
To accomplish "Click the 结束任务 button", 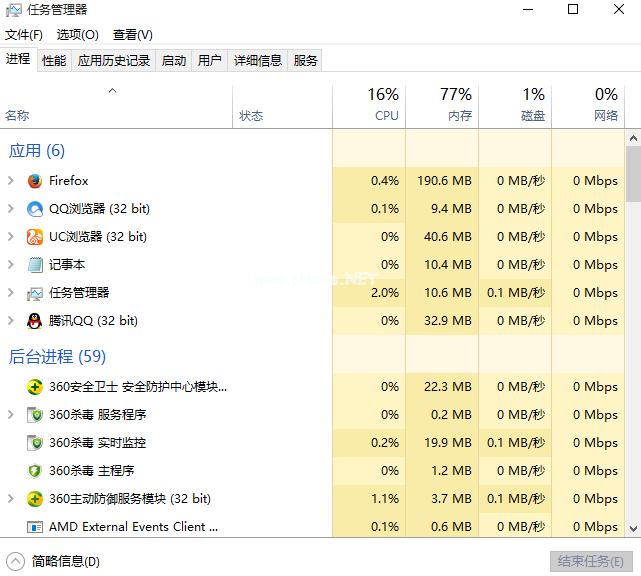I will [591, 561].
